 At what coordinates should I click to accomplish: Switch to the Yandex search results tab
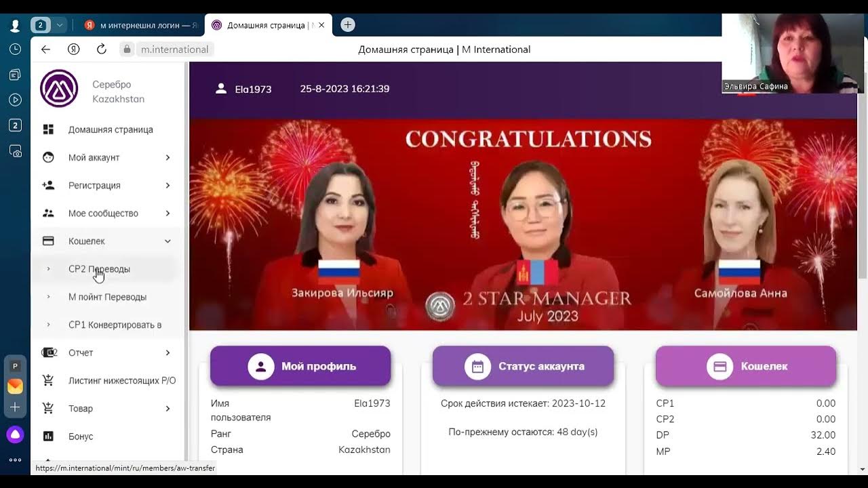tap(141, 25)
